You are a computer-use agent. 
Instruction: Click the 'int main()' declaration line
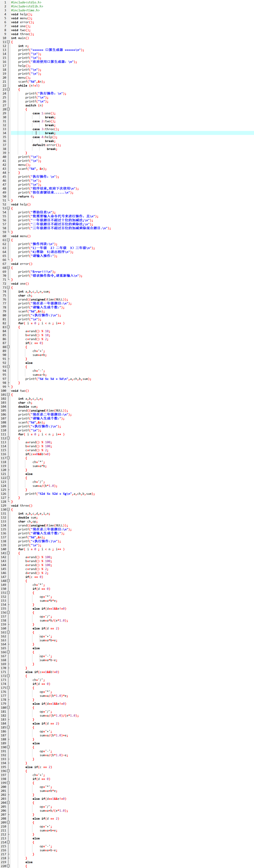pos(20,38)
